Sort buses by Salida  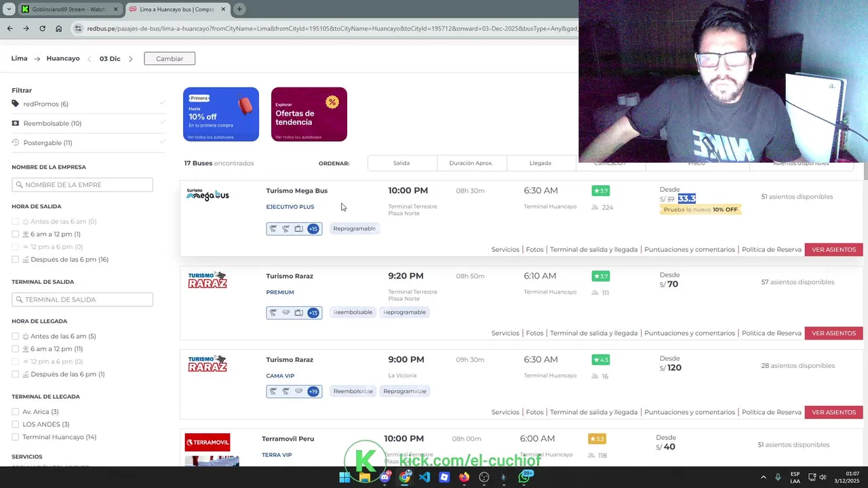401,163
